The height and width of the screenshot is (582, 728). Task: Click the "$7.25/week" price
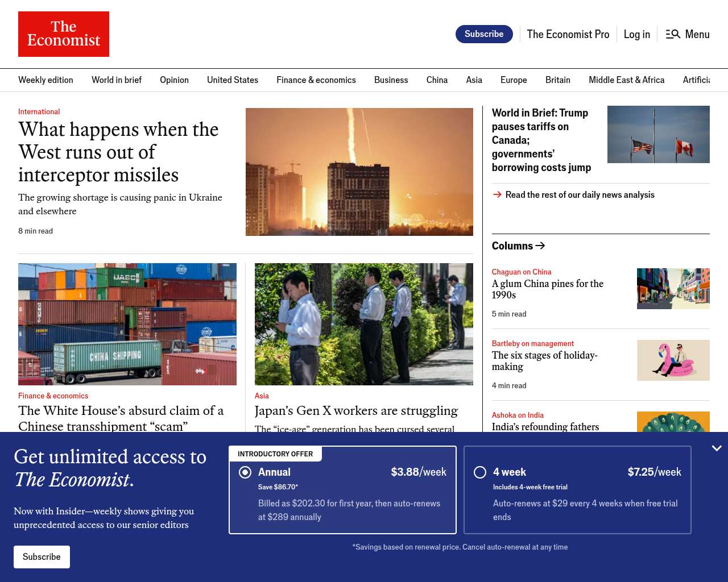pos(655,472)
